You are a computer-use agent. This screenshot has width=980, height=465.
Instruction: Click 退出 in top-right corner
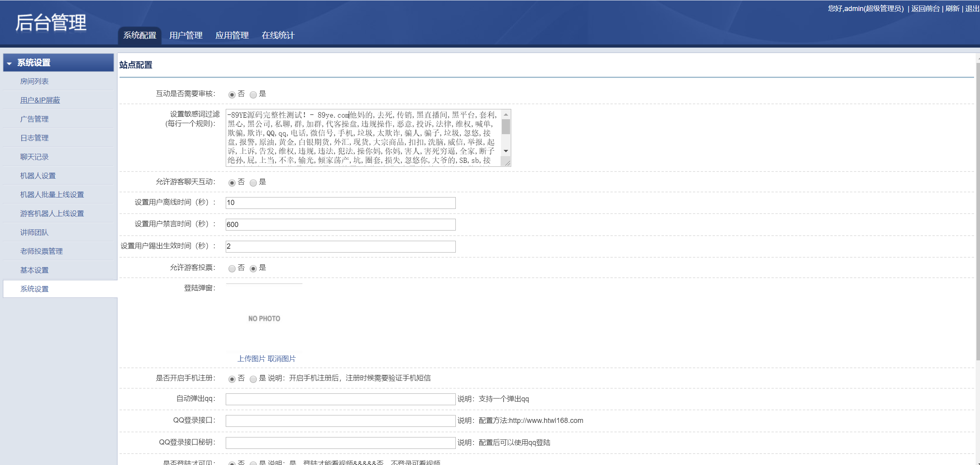972,9
